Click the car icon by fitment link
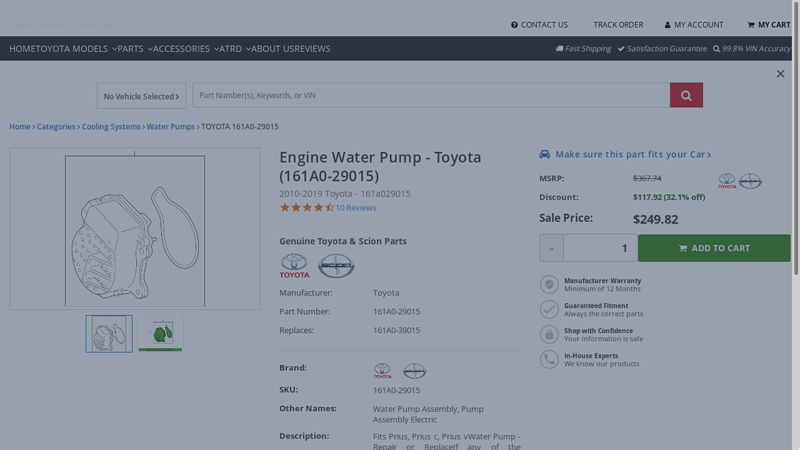This screenshot has width=800, height=450. coord(544,154)
